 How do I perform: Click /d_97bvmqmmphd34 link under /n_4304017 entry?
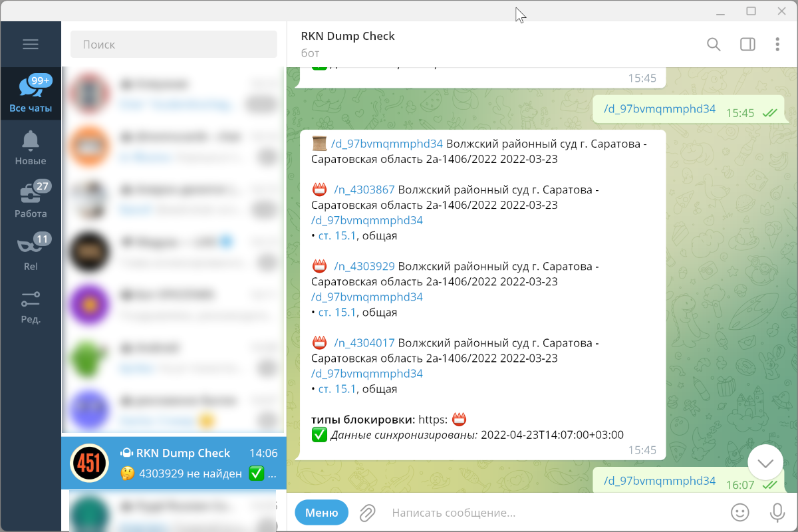point(367,374)
